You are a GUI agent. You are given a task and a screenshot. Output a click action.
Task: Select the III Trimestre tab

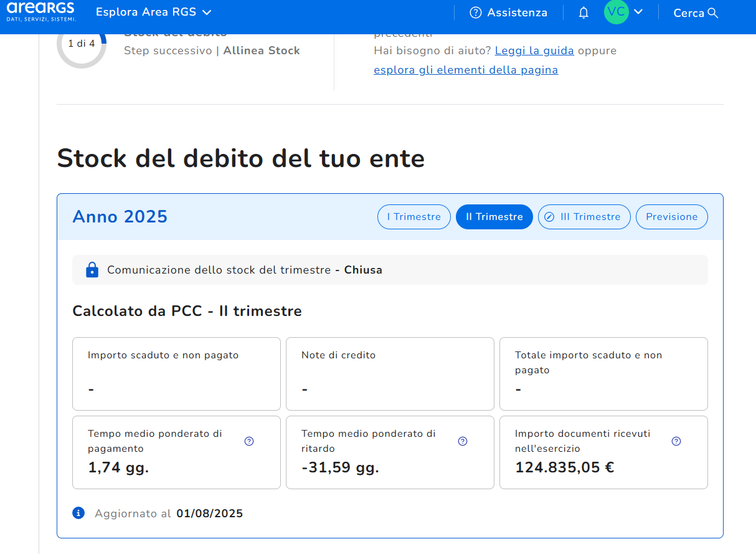click(584, 217)
